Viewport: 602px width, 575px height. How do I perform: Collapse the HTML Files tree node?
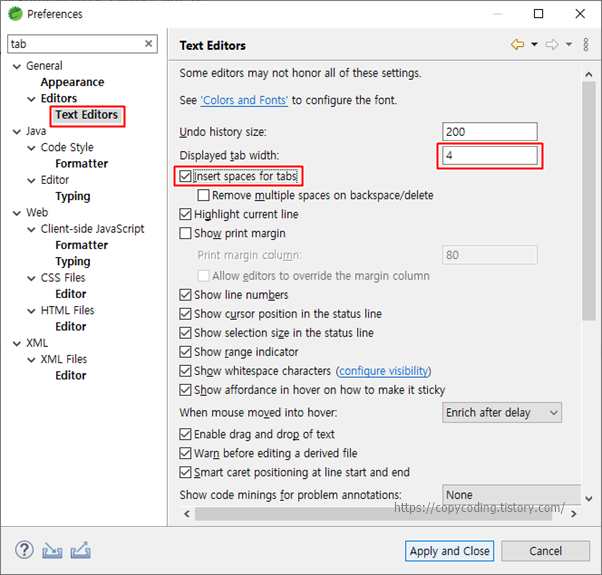click(x=31, y=311)
